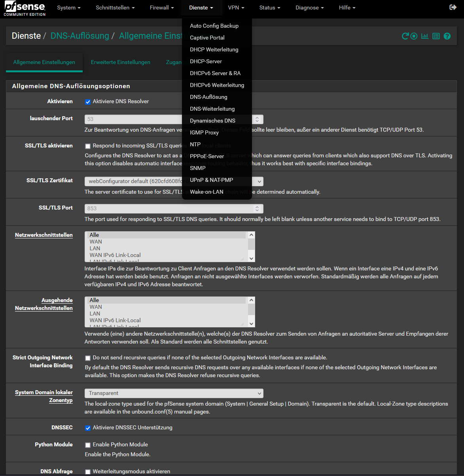464x476 pixels.
Task: Select WAN IPv6 Link-Local in Netzwerkschnittstellen list
Action: pyautogui.click(x=167, y=255)
